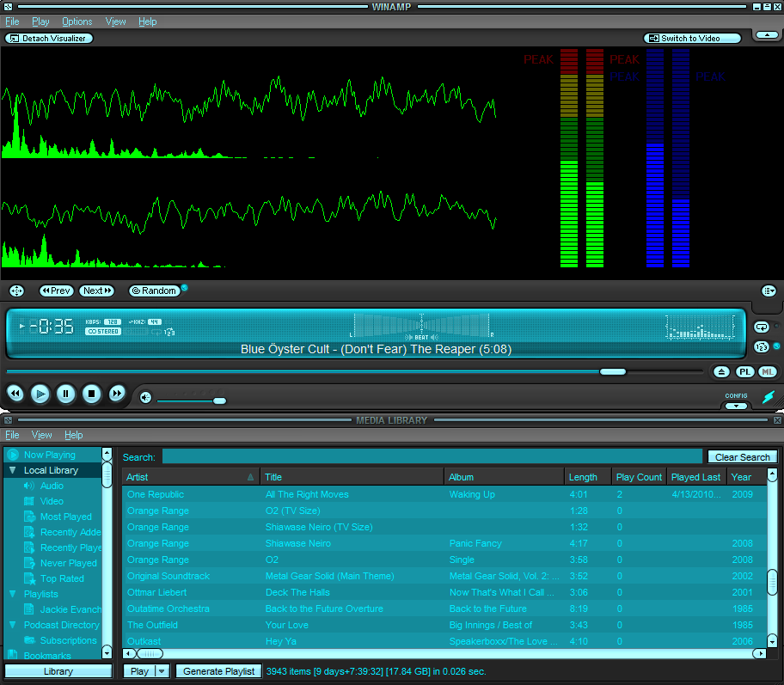
Task: Open podcast Subscriptions
Action: [68, 640]
